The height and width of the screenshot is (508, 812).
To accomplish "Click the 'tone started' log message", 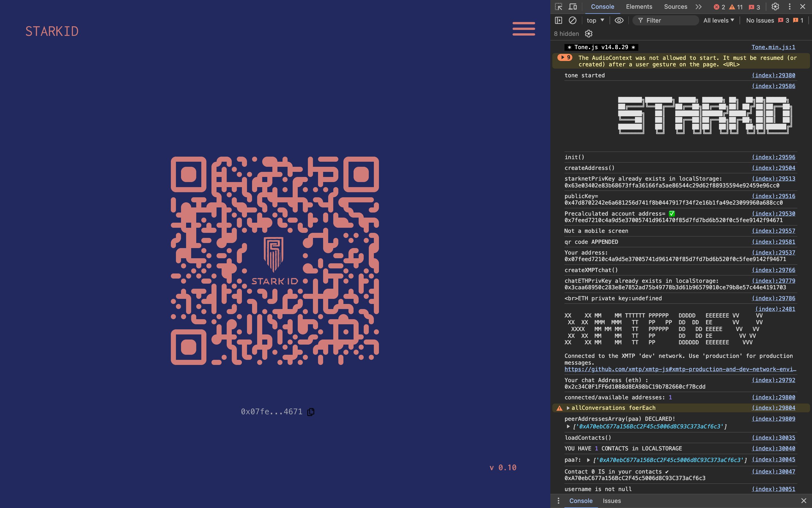I will [584, 75].
